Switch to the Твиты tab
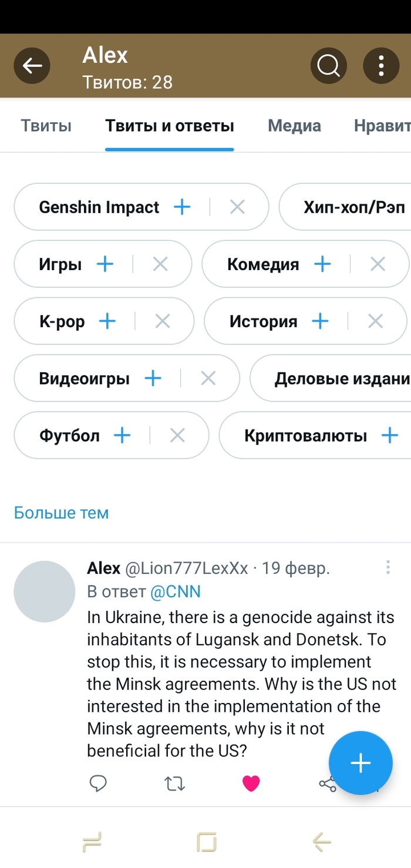Viewport: 411px width, 868px height. [46, 126]
